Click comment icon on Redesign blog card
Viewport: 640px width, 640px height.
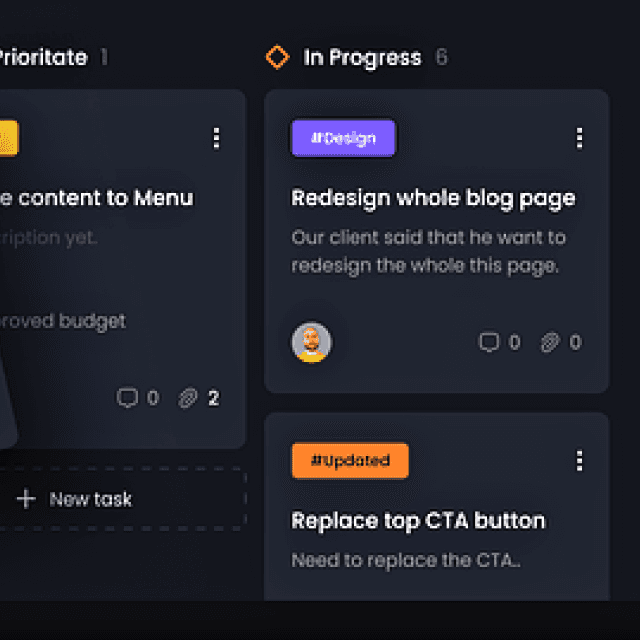pyautogui.click(x=489, y=342)
